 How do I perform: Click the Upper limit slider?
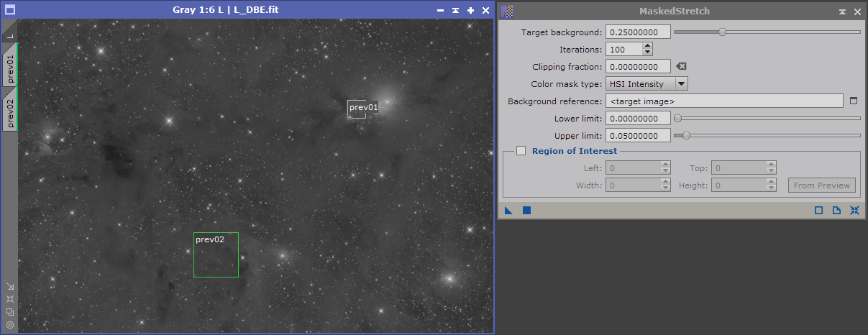(767, 135)
